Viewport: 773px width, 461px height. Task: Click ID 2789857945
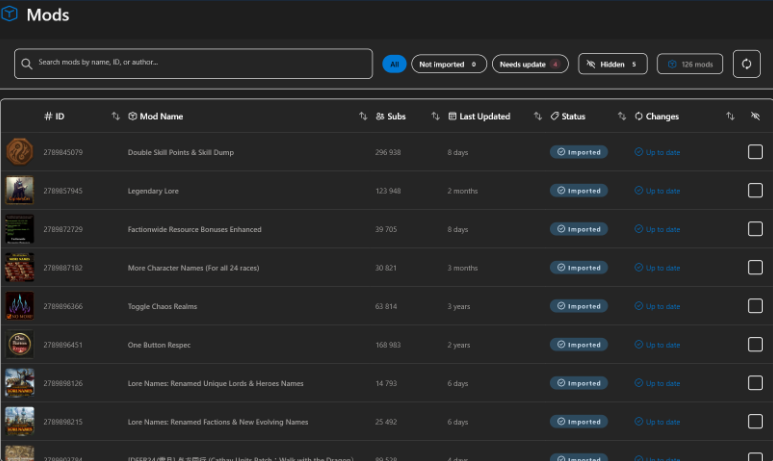(63, 191)
